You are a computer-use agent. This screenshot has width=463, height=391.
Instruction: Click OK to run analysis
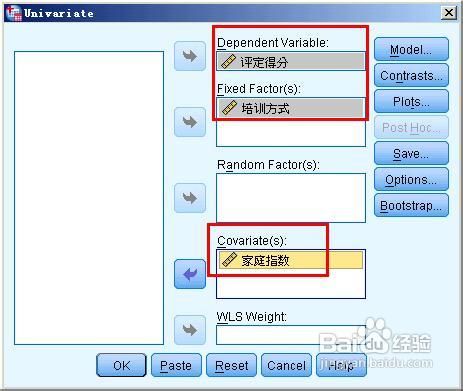pyautogui.click(x=121, y=365)
